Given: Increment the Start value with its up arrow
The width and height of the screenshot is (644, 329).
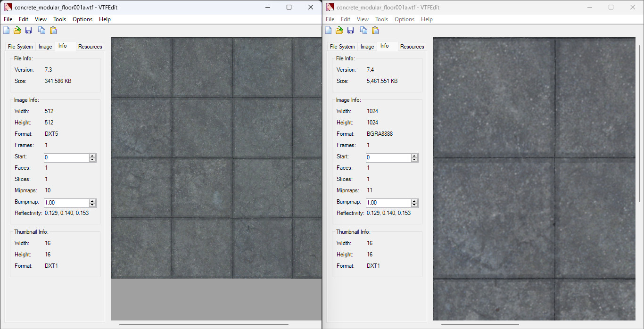Looking at the screenshot, I should coord(92,156).
